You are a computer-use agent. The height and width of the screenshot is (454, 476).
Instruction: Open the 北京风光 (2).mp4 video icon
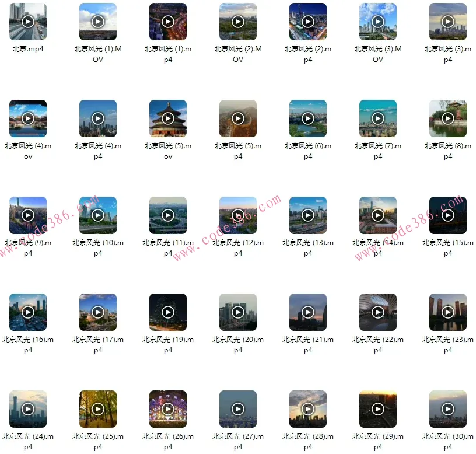pyautogui.click(x=308, y=22)
